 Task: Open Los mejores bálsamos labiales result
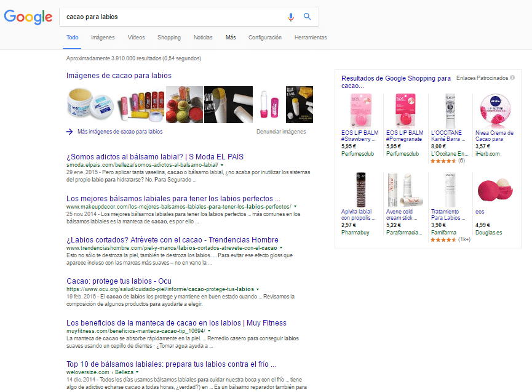pyautogui.click(x=173, y=199)
